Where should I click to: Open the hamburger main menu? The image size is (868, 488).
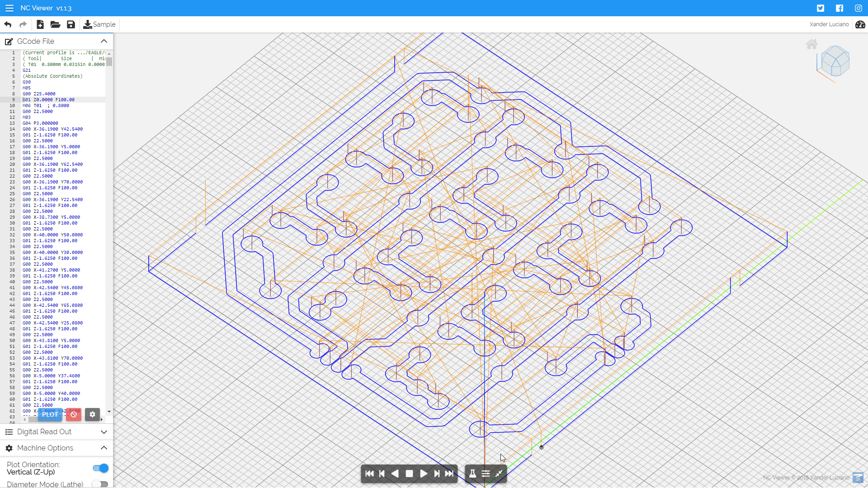9,8
